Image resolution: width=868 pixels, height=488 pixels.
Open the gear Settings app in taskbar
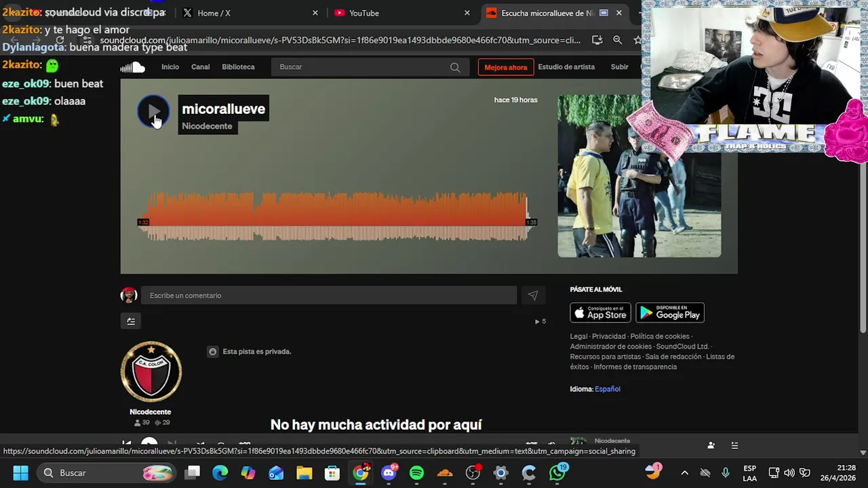[500, 472]
